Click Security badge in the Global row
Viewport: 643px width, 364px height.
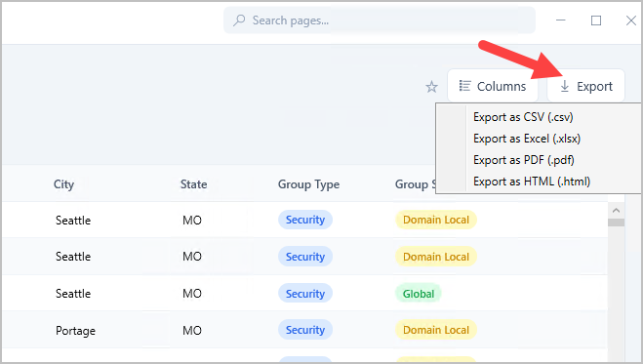[x=305, y=294]
